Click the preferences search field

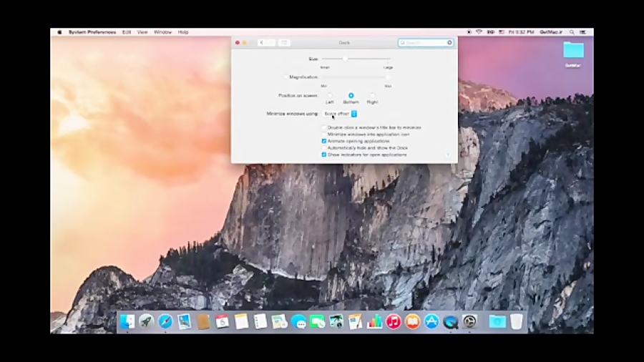click(x=426, y=43)
